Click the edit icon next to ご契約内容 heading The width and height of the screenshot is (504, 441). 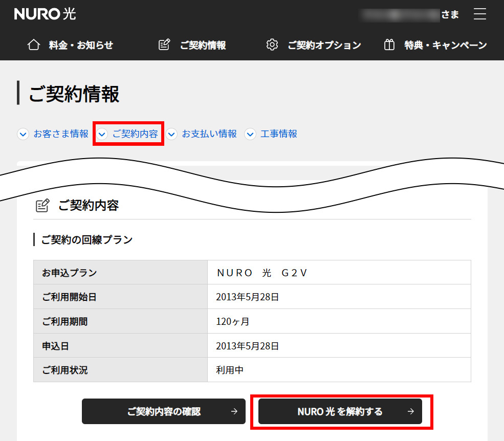[42, 205]
